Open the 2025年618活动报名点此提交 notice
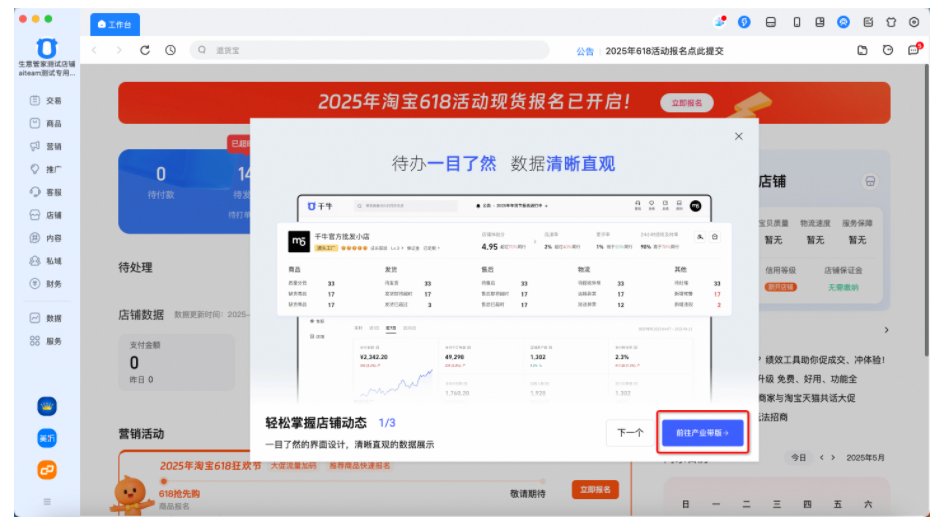948x527 pixels. coord(664,51)
